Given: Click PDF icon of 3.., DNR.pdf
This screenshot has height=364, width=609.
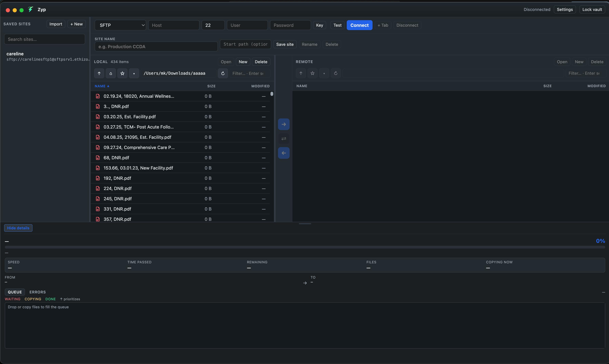Looking at the screenshot, I should pyautogui.click(x=98, y=106).
